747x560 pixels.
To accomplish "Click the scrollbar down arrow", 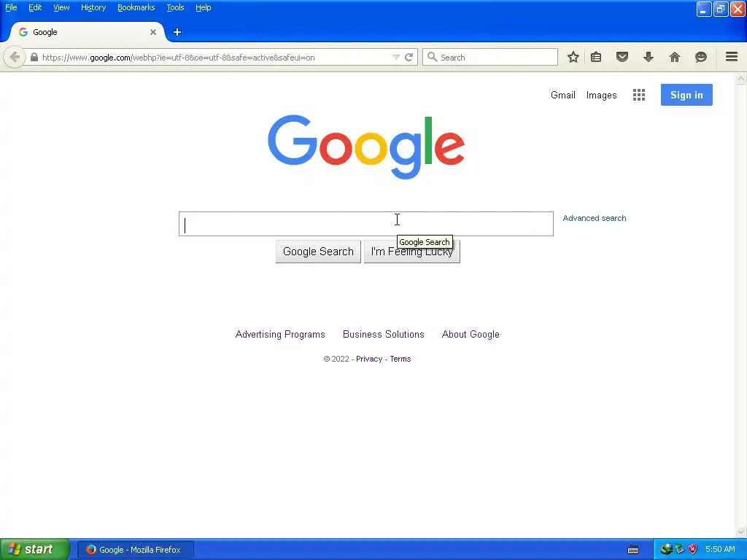I will pyautogui.click(x=741, y=532).
